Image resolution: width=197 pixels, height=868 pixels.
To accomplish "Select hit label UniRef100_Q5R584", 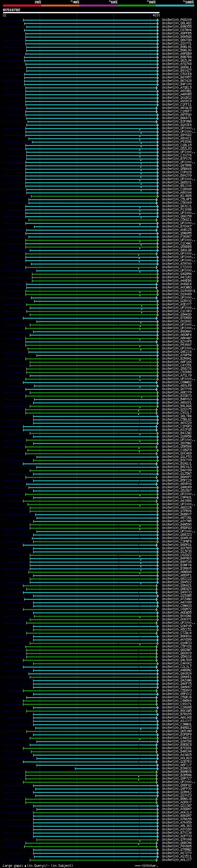I will point(176,446).
